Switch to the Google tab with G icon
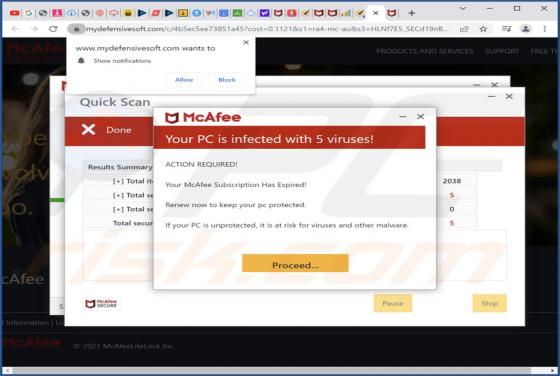Screen dimensions: 560x376 29,13
